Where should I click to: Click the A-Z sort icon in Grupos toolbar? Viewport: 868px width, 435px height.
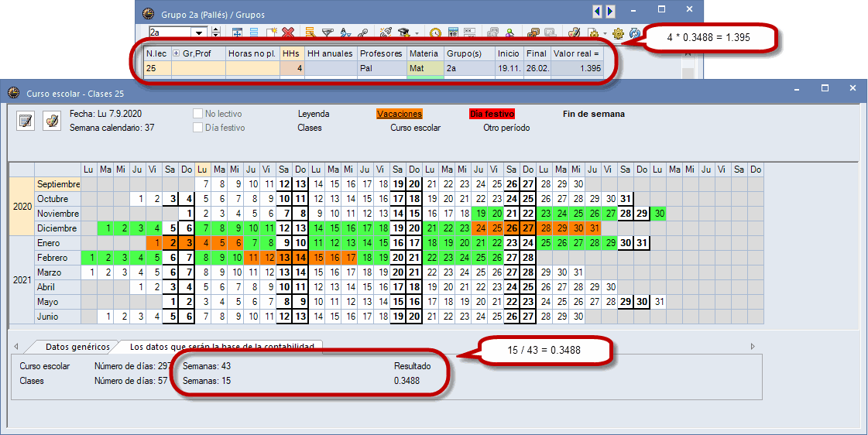coord(345,33)
